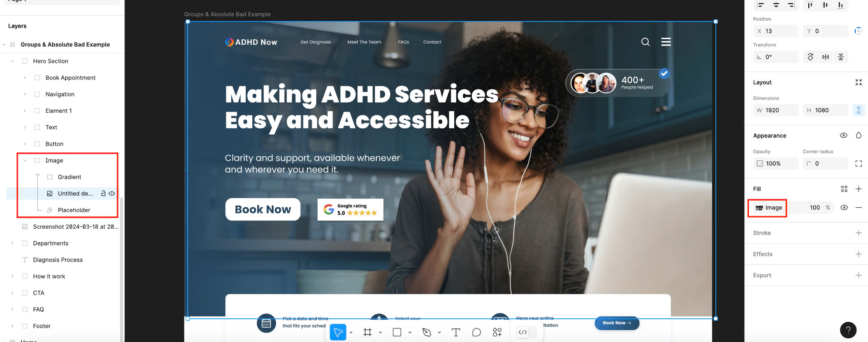
Task: Expand the Element 1 layer
Action: (x=25, y=111)
